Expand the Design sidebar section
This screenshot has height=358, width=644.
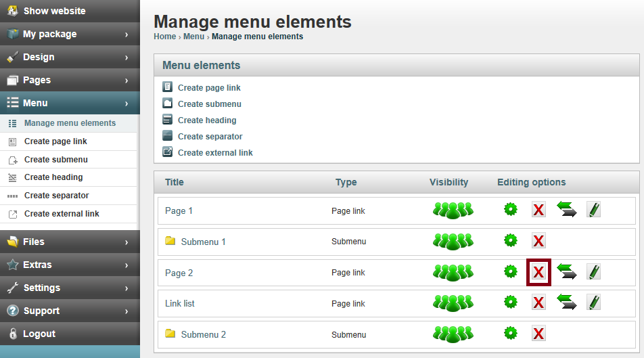tap(70, 57)
